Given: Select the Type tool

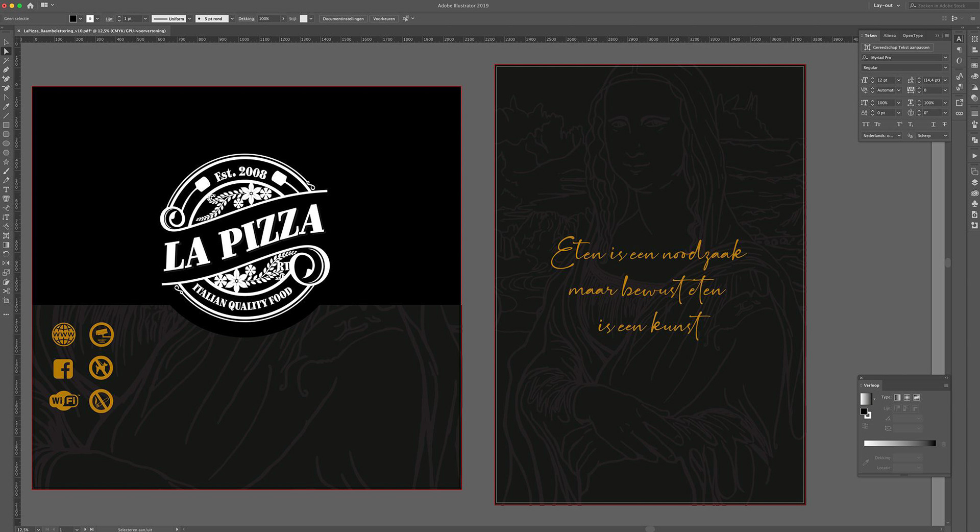Looking at the screenshot, I should [6, 189].
